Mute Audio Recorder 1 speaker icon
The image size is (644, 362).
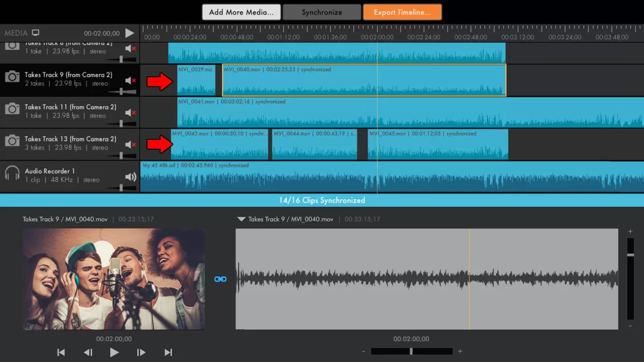point(130,176)
